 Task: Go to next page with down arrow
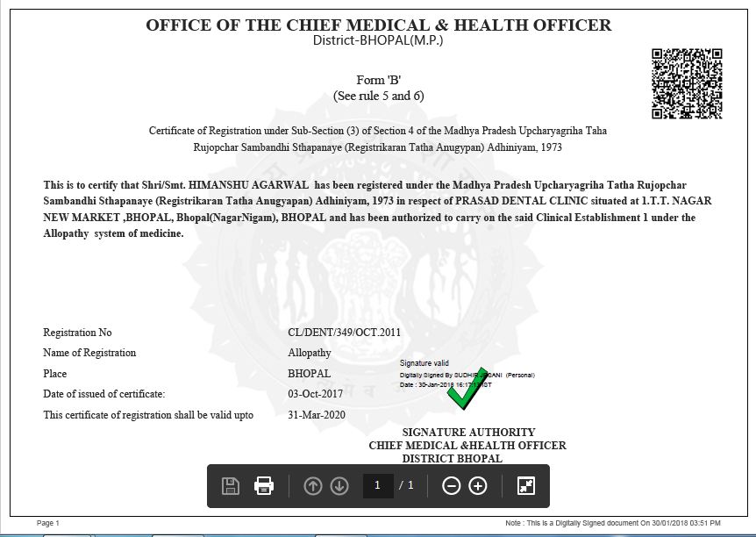click(339, 486)
